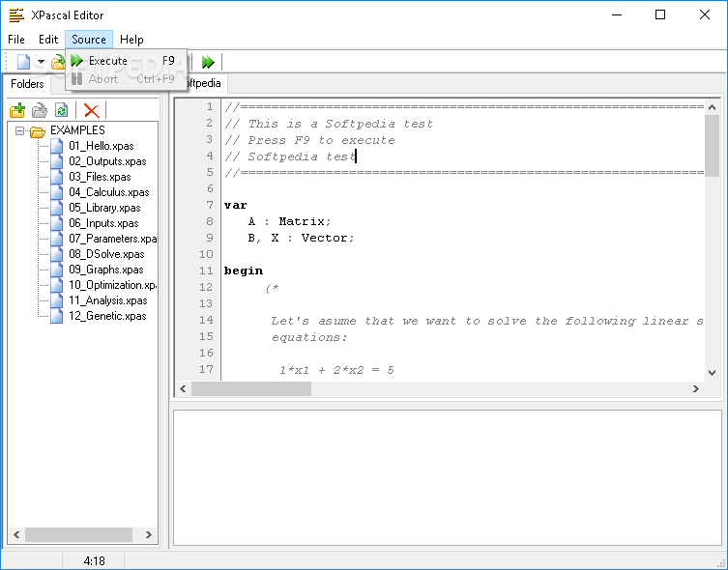Choose the disabled Abort menu entry
The width and height of the screenshot is (728, 570).
(x=127, y=79)
